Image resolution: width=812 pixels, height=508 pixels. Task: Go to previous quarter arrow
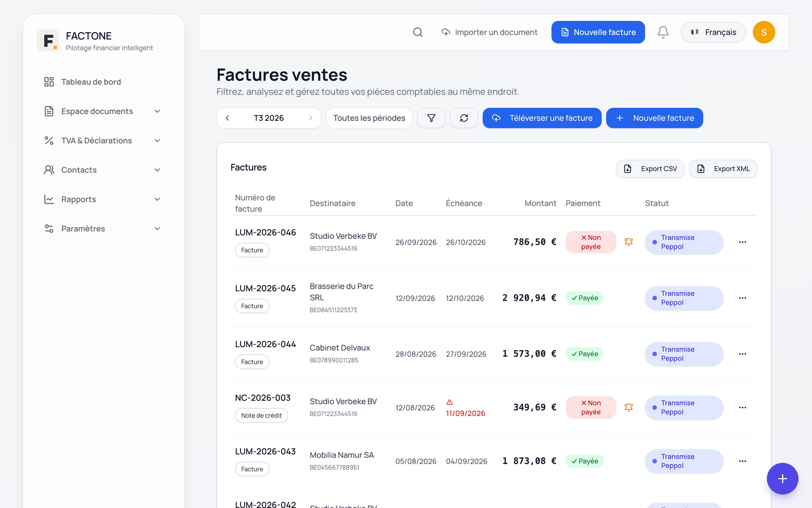click(227, 118)
